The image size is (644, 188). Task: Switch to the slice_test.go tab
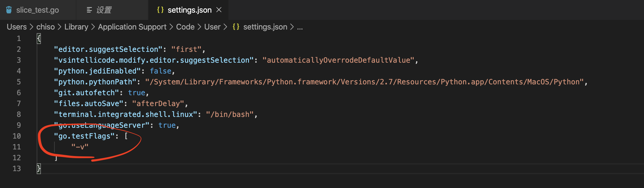point(37,10)
